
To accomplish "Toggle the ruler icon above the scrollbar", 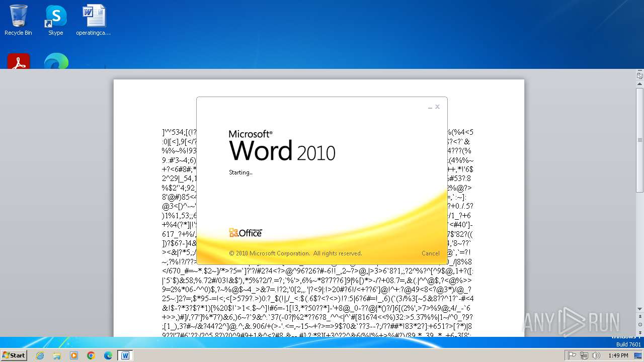I will point(640,76).
